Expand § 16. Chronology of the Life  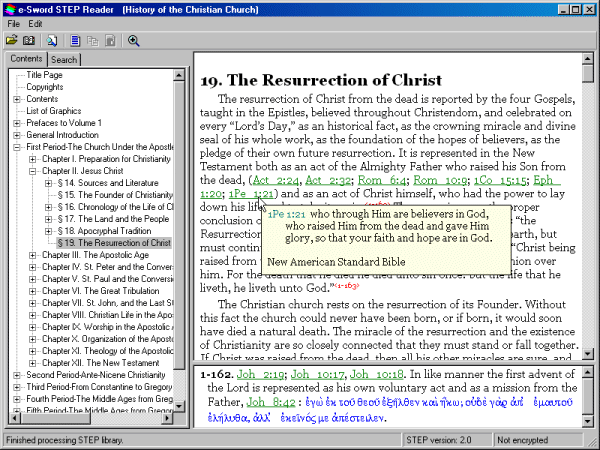click(48, 207)
